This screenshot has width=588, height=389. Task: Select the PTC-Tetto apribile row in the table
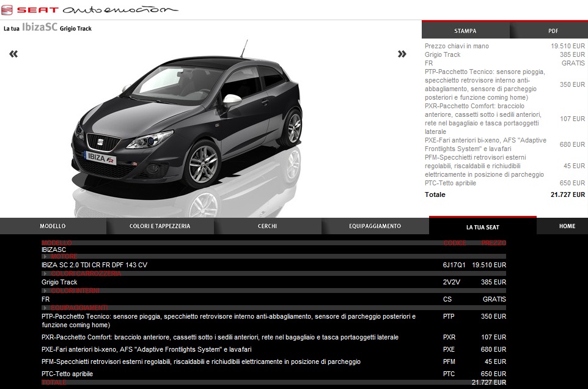click(274, 374)
